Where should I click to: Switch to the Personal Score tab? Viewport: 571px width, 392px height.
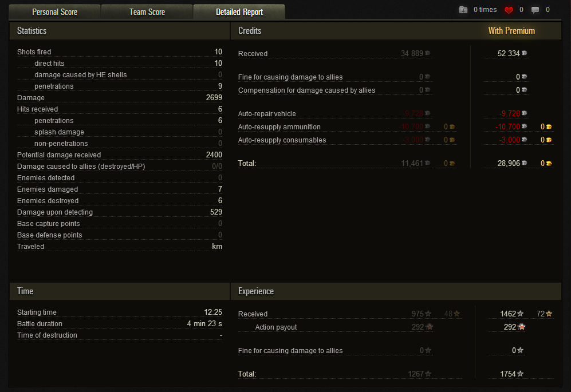point(54,11)
